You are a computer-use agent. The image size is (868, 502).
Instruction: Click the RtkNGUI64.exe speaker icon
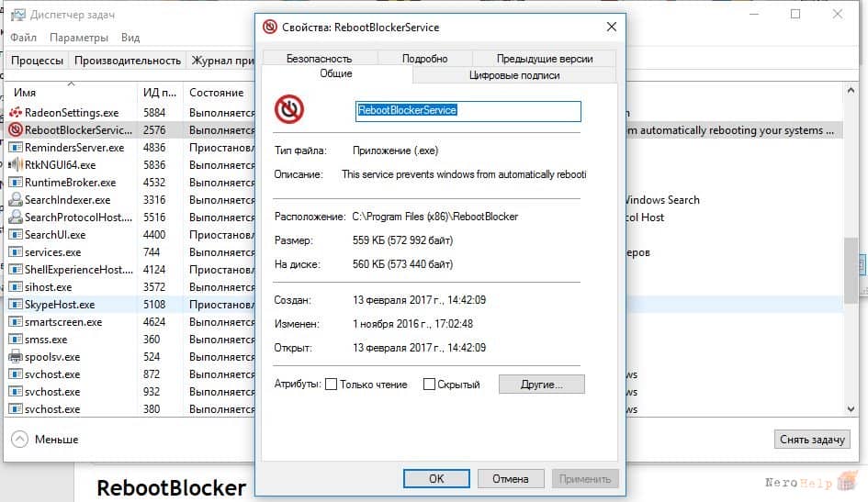coord(16,165)
